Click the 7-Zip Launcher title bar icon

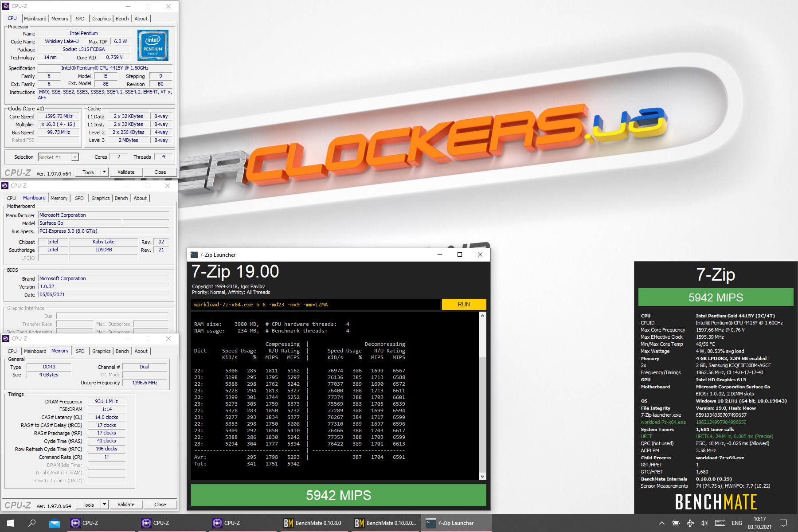194,255
